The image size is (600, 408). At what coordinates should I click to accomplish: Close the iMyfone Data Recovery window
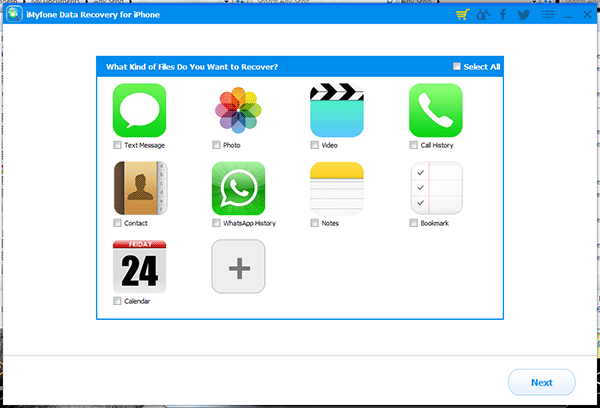pos(587,15)
